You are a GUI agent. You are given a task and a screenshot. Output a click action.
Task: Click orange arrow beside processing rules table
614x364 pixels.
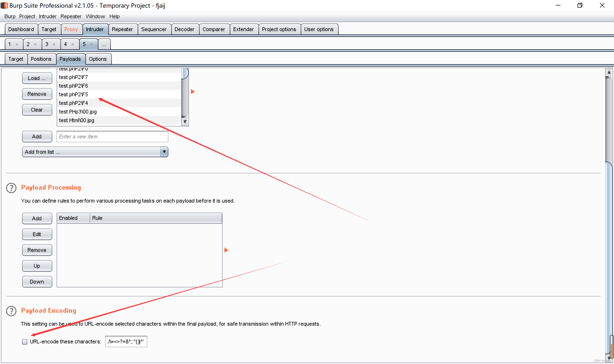coord(226,250)
